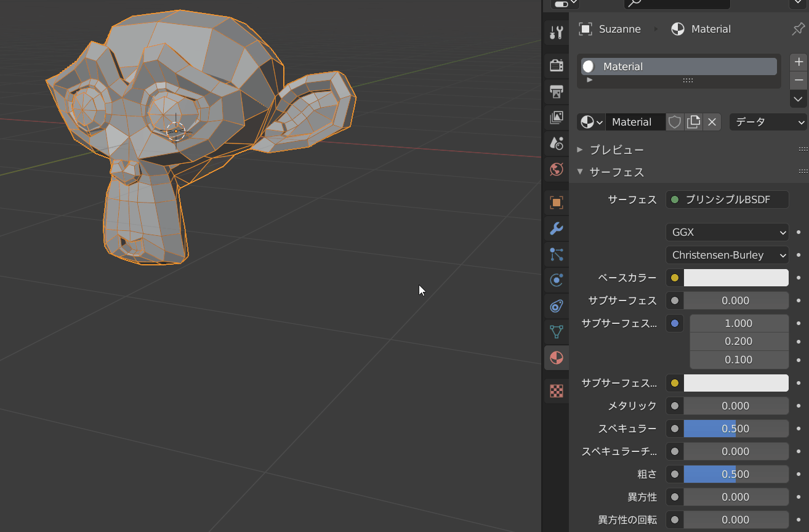Viewport: 809px width, 532px height.
Task: Toggle animate dot beside ベースカラー row
Action: 799,278
